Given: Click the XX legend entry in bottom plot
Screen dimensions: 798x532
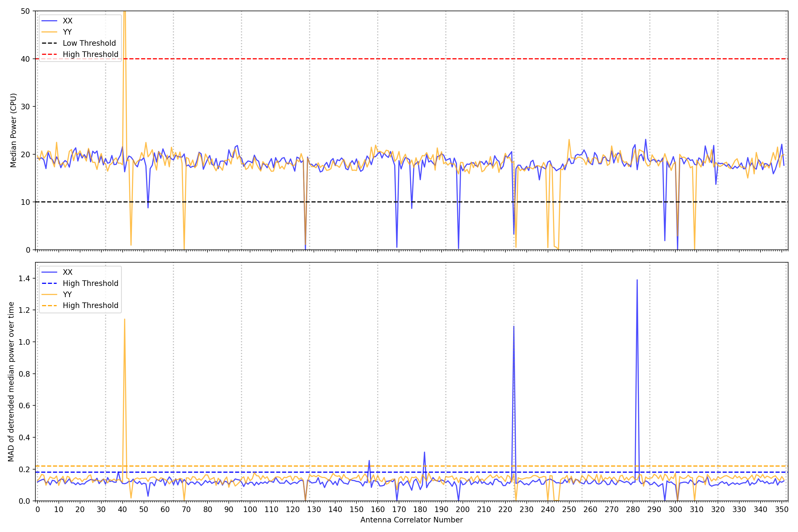Looking at the screenshot, I should pos(67,272).
